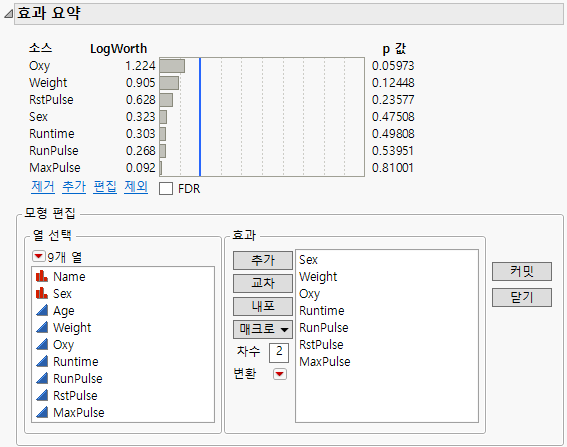The height and width of the screenshot is (447, 567).
Task: Select the RunPulse column's continuous icon
Action: (x=42, y=378)
